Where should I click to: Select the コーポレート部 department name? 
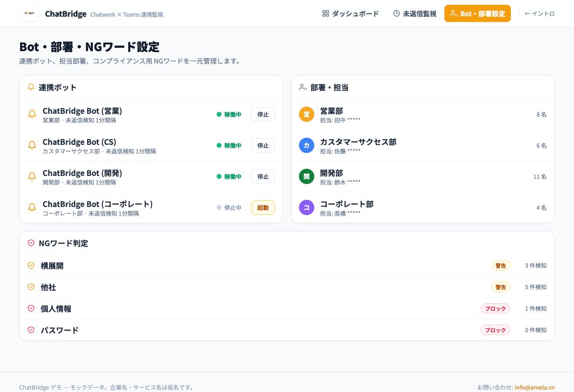(347, 204)
